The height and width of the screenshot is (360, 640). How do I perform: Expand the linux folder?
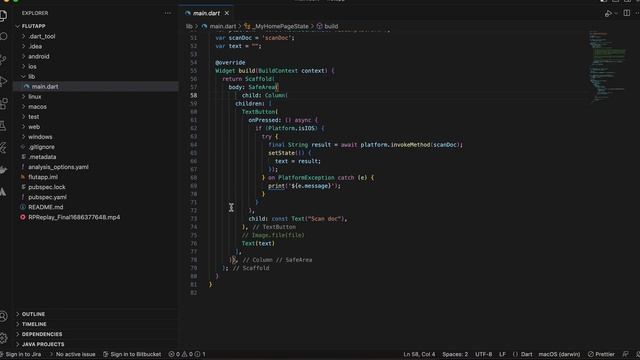click(35, 97)
